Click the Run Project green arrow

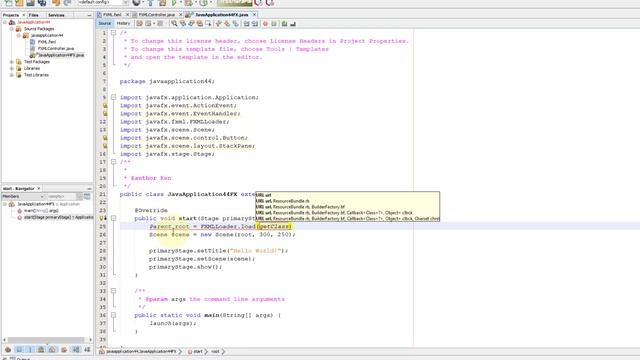[x=174, y=3]
